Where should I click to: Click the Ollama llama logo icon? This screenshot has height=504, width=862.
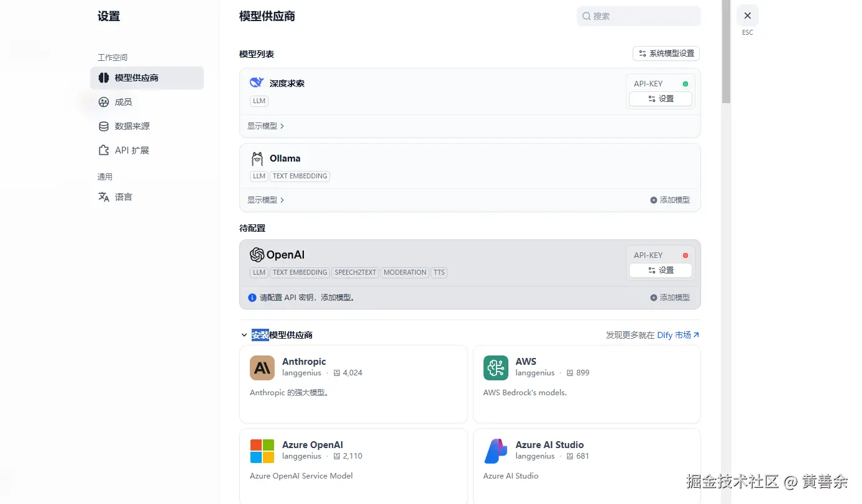[x=257, y=158]
